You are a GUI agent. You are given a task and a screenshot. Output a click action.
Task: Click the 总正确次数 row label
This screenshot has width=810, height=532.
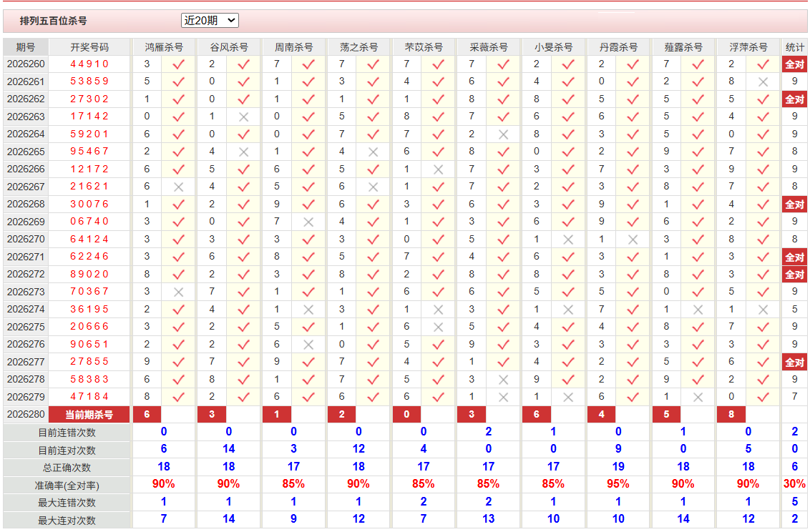coord(67,468)
